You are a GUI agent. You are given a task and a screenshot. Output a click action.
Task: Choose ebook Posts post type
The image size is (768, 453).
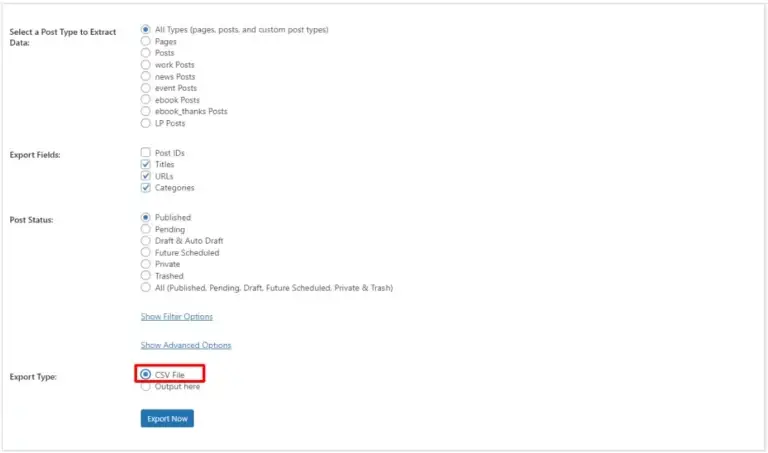(x=146, y=100)
